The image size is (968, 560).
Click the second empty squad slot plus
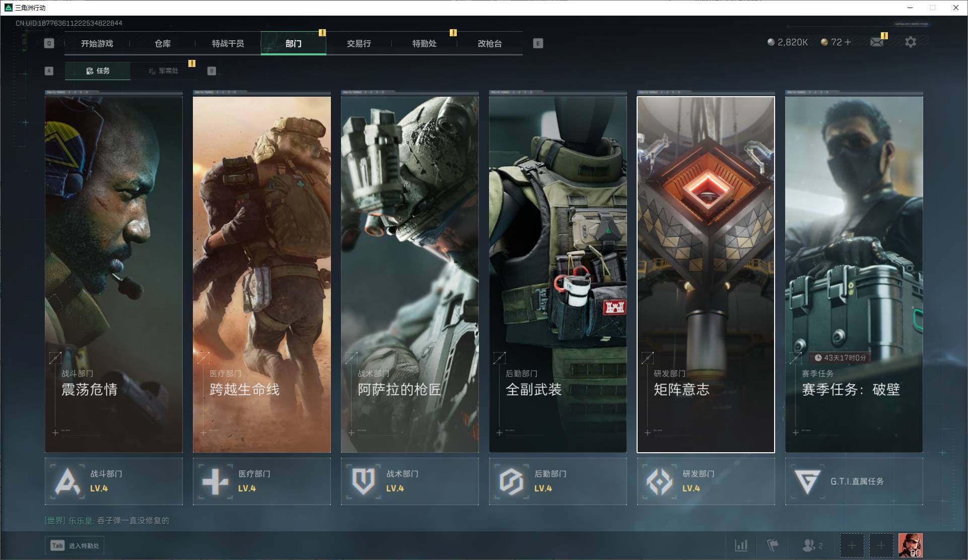[881, 545]
